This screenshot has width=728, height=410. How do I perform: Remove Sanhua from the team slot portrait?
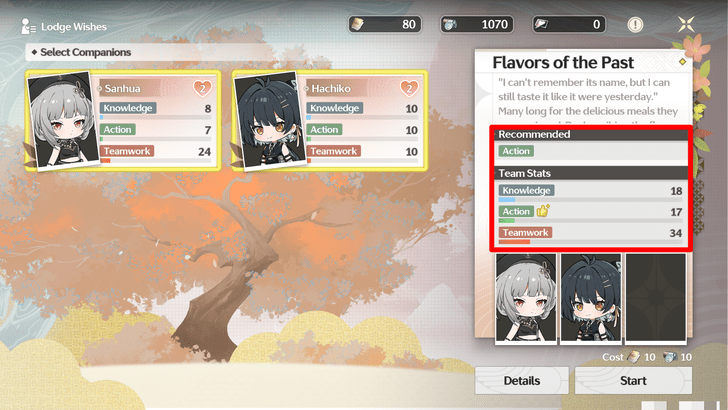(526, 298)
